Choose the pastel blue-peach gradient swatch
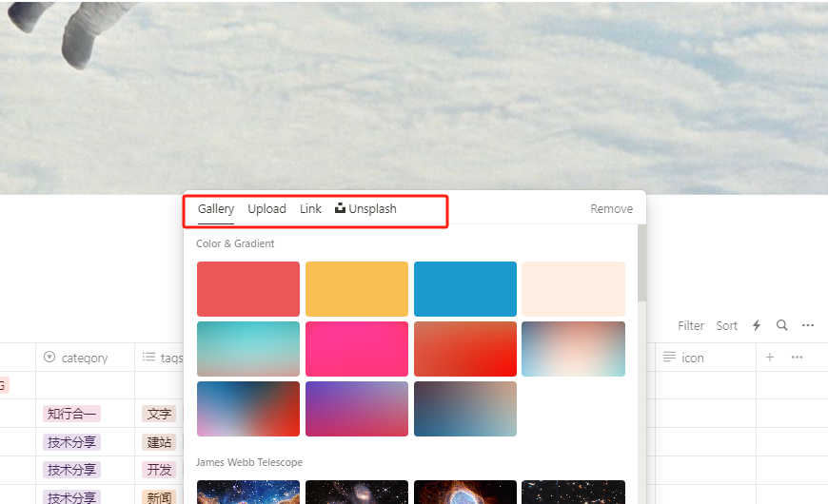 pos(574,349)
